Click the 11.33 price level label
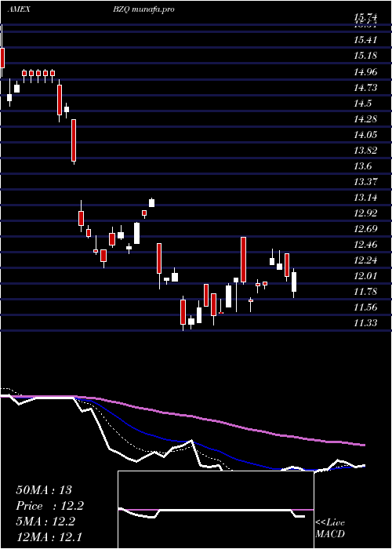The height and width of the screenshot is (549, 392). coord(365,323)
